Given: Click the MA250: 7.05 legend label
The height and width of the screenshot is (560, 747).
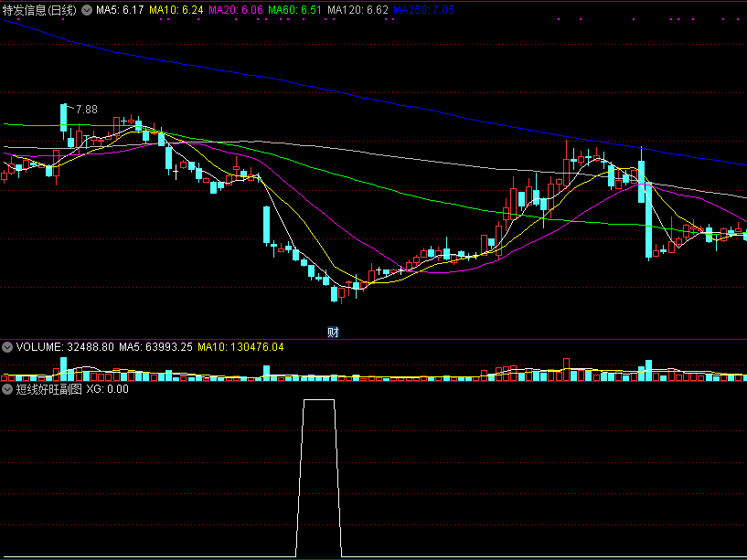Looking at the screenshot, I should pos(423,10).
